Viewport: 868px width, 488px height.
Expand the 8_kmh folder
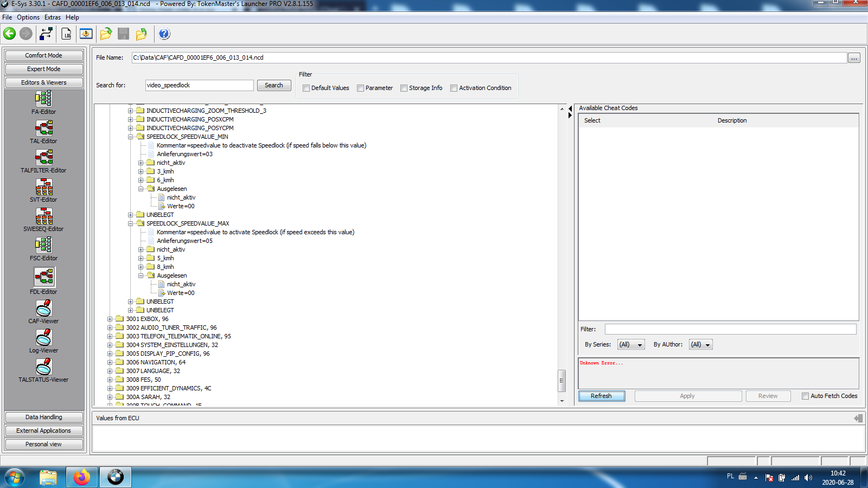(x=141, y=267)
